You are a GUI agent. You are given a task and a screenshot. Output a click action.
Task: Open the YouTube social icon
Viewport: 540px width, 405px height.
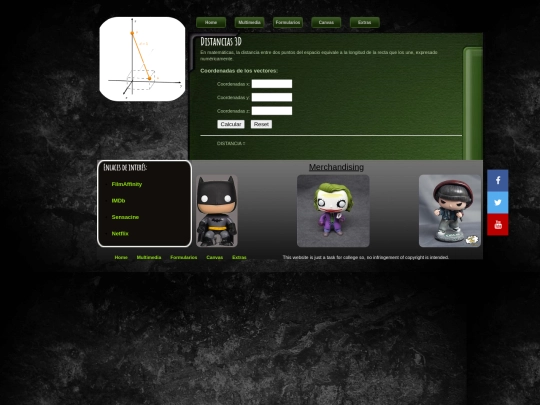click(498, 225)
